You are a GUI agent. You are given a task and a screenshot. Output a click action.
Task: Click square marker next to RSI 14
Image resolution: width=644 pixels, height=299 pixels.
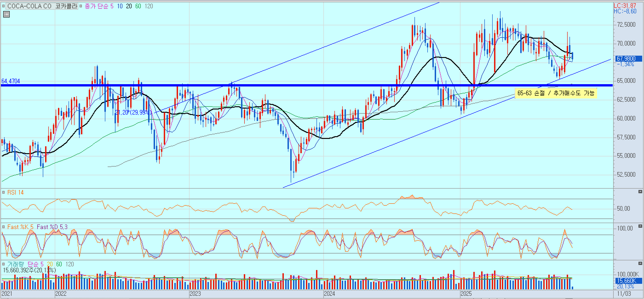(3, 192)
